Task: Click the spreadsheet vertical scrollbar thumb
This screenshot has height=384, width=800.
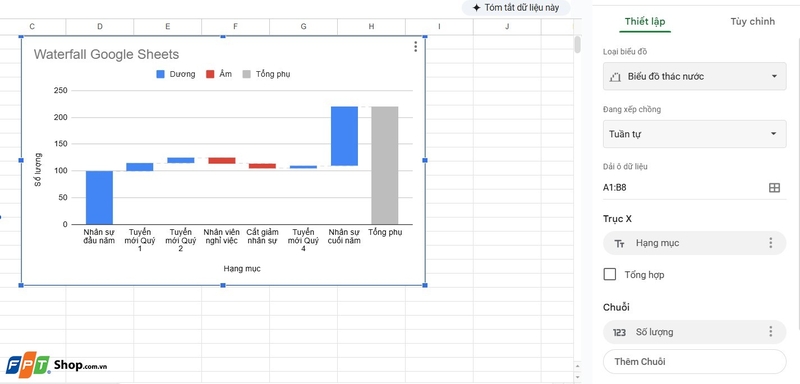Action: pos(577,44)
